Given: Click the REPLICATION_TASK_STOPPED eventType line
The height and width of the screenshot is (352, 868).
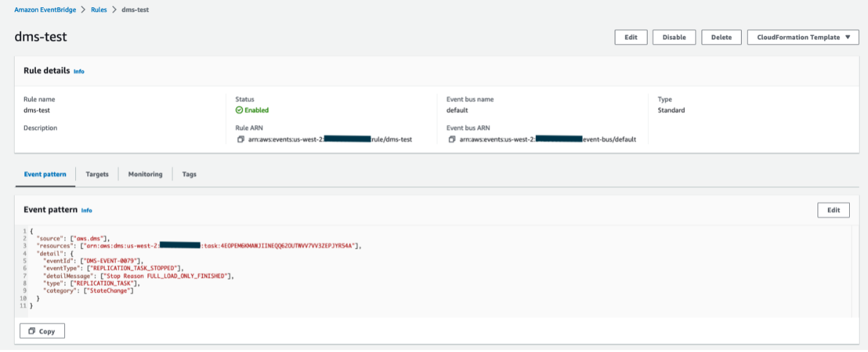Looking at the screenshot, I should click(x=113, y=268).
